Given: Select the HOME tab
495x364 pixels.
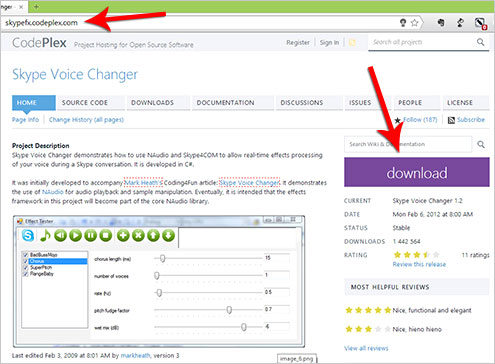Looking at the screenshot, I should pyautogui.click(x=34, y=102).
